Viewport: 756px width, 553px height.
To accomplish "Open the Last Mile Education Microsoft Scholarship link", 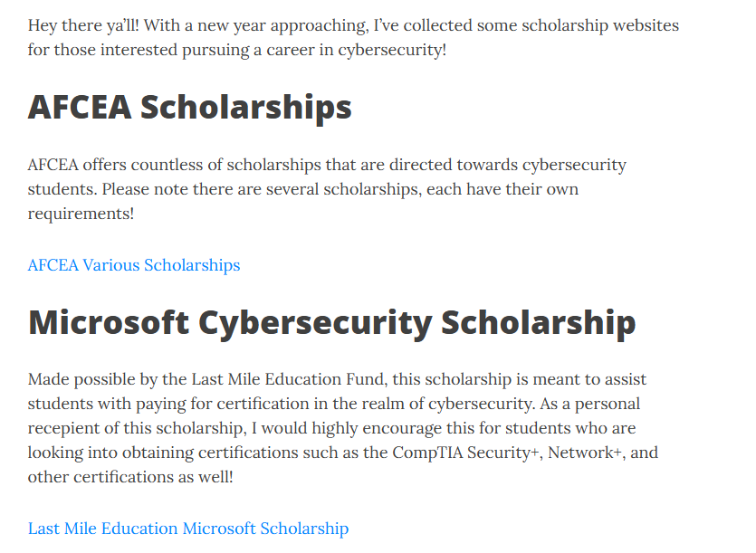I will [x=187, y=529].
